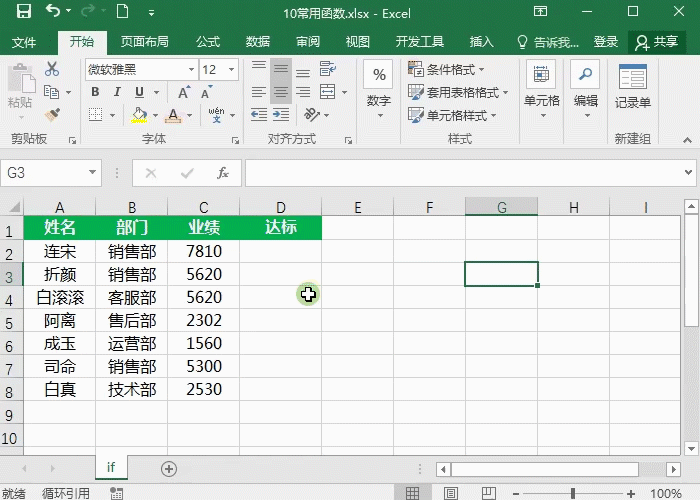
Task: Click the 告诉我 lightbulb search box
Action: [547, 42]
